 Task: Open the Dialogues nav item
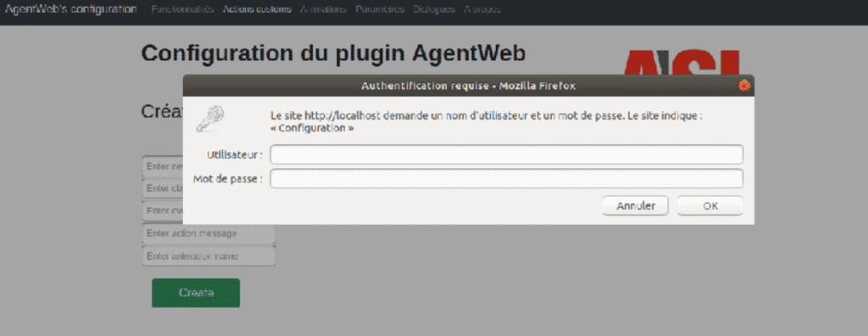(434, 9)
